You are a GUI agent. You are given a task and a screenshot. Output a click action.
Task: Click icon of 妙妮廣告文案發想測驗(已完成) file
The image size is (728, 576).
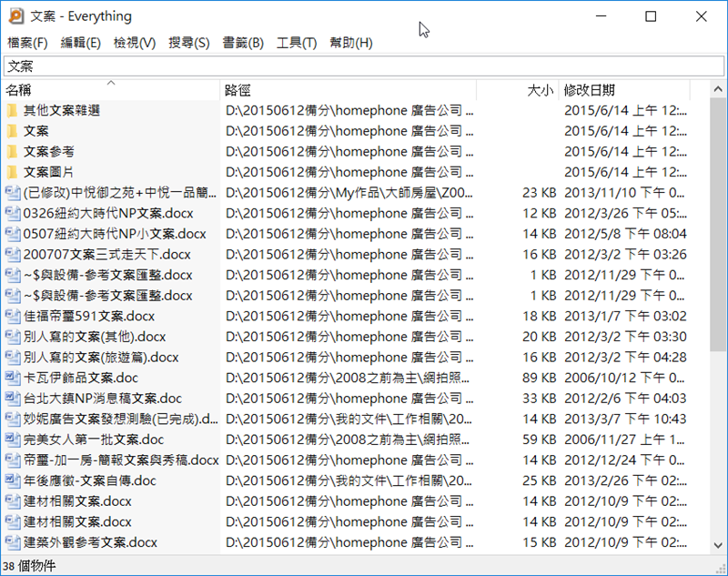click(x=13, y=419)
